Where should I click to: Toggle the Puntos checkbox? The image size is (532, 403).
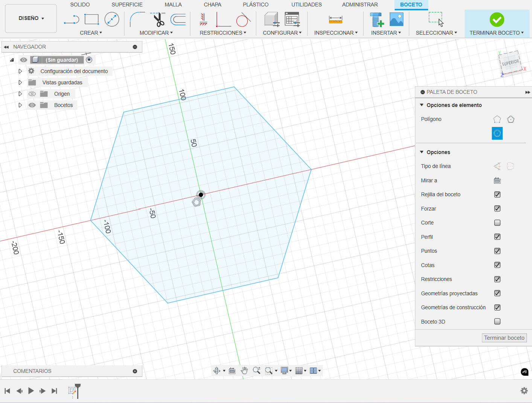(x=497, y=251)
